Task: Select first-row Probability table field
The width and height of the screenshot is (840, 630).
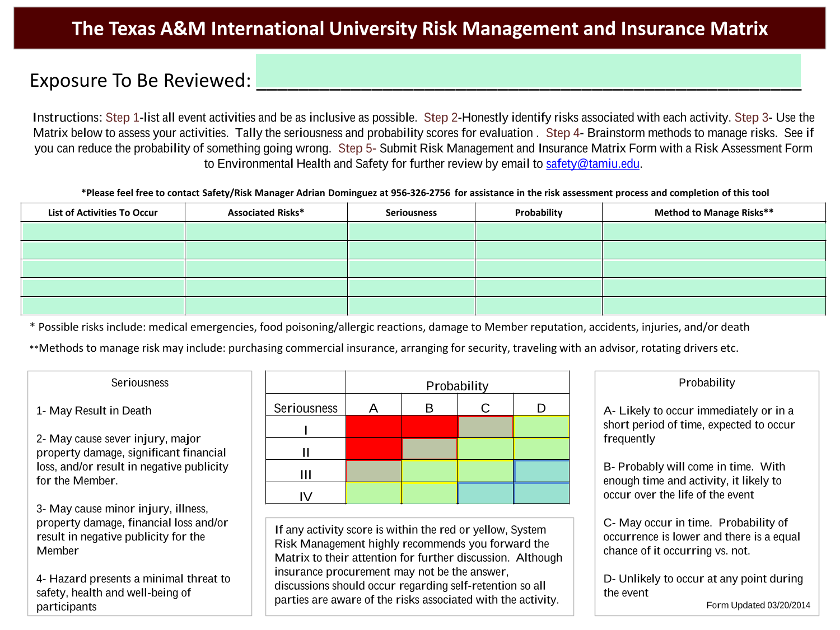Action: tap(539, 231)
